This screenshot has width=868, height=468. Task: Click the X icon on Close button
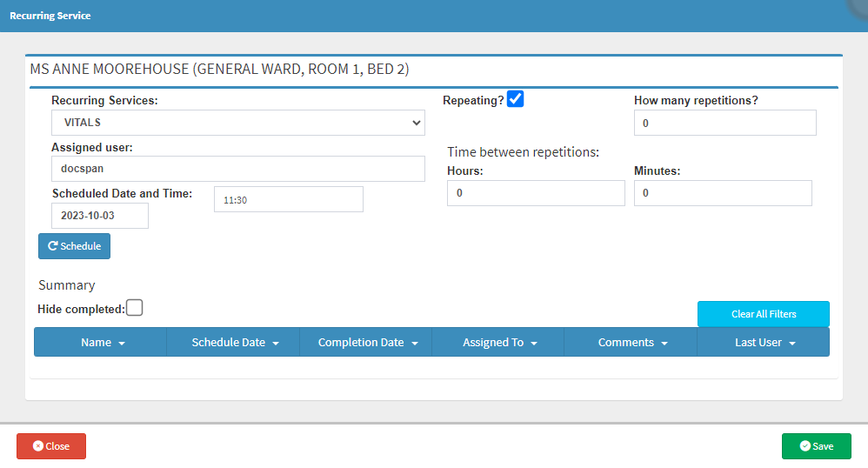click(x=38, y=446)
